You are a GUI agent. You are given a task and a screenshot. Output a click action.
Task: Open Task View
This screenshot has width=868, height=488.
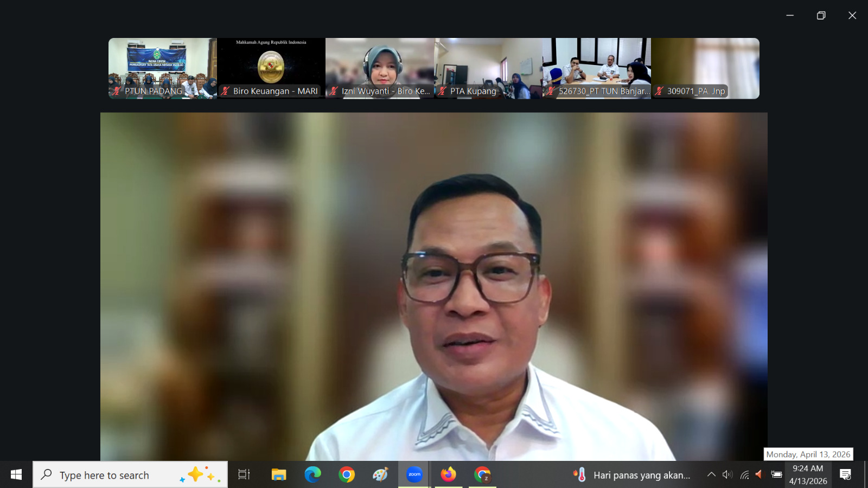pyautogui.click(x=244, y=474)
